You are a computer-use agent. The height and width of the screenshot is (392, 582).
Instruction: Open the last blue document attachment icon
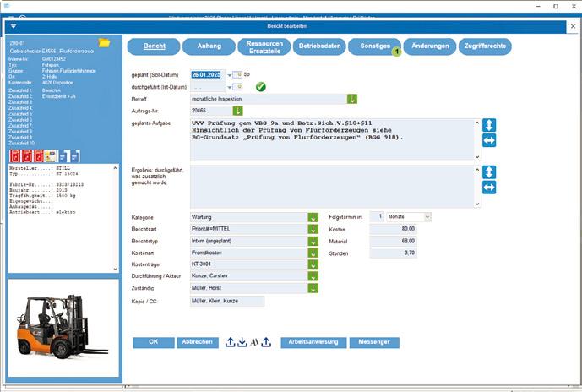click(x=75, y=156)
